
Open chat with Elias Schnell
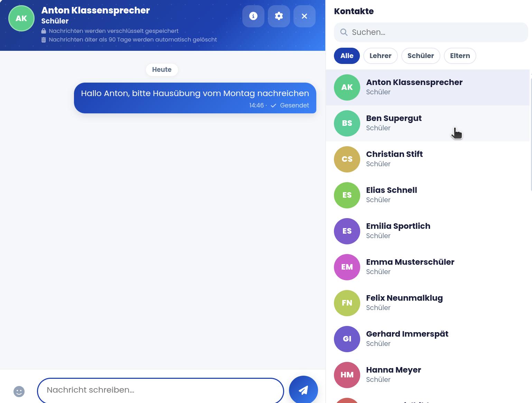[428, 195]
